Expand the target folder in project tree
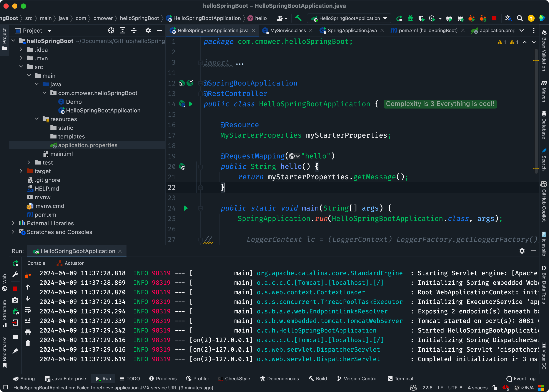Image resolution: width=549 pixels, height=392 pixels. pyautogui.click(x=21, y=171)
